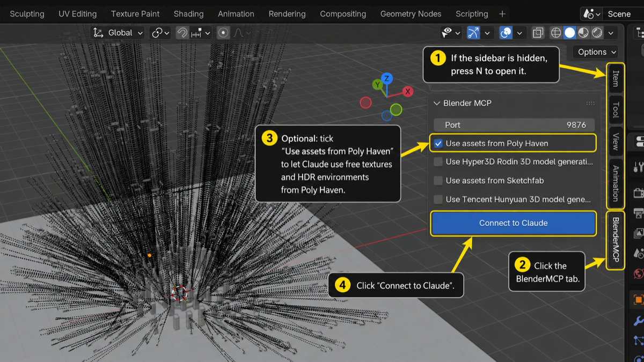644x362 pixels.
Task: Open the Global orientation dropdown
Action: [x=119, y=33]
